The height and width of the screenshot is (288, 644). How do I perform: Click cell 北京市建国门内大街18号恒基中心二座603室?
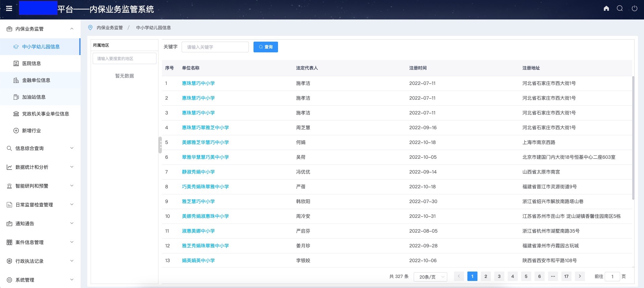coord(569,157)
